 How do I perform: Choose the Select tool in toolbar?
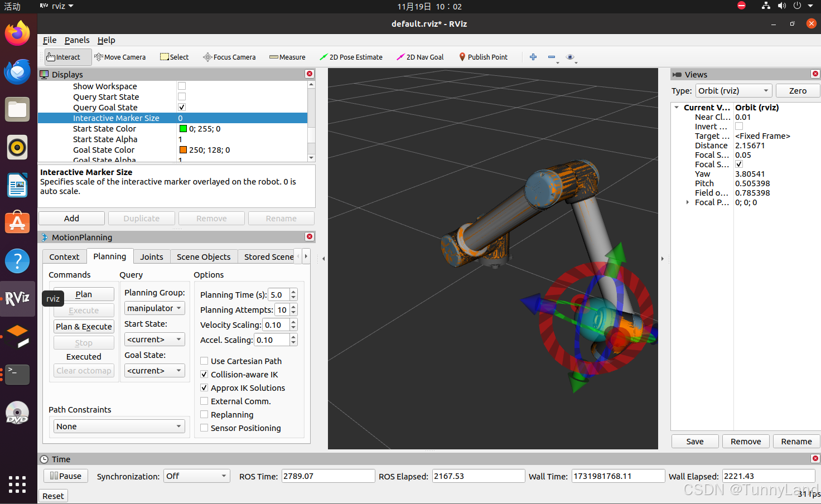point(175,57)
